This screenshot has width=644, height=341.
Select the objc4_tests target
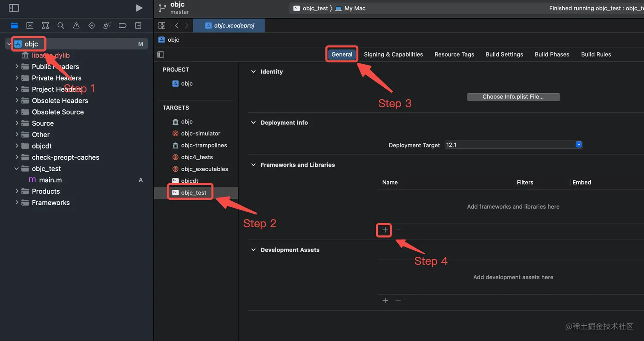pyautogui.click(x=193, y=157)
